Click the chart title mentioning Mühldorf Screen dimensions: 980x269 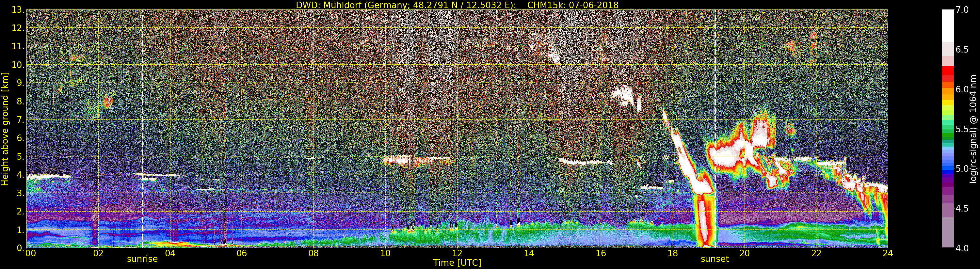click(x=457, y=5)
